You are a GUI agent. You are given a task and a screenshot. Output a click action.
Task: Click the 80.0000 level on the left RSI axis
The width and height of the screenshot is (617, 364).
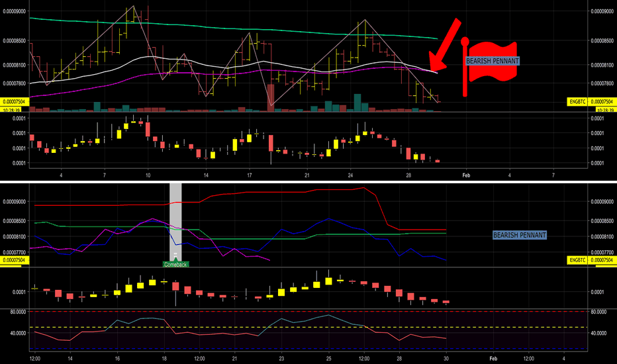coord(18,312)
